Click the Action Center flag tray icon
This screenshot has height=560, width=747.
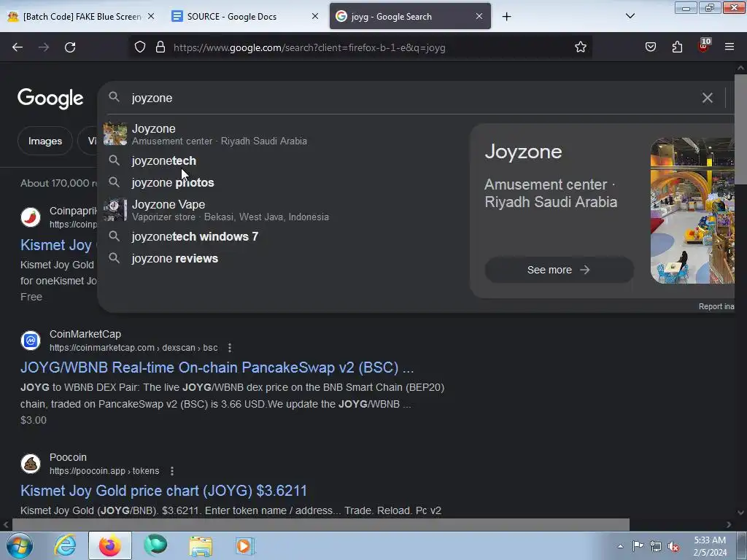(x=638, y=546)
